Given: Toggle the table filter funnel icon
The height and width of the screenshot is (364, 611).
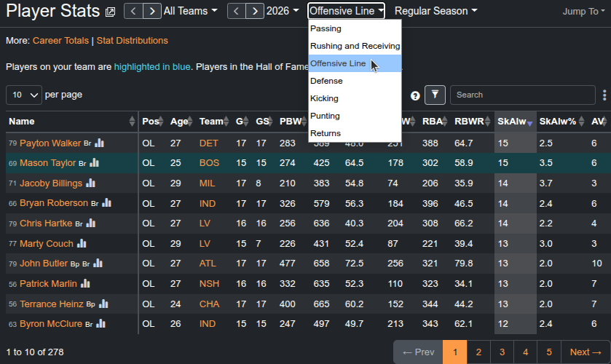Looking at the screenshot, I should [x=435, y=95].
